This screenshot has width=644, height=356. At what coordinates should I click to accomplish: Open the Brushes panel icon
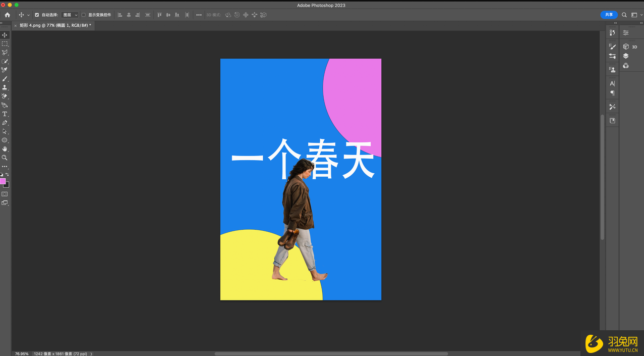click(x=612, y=46)
